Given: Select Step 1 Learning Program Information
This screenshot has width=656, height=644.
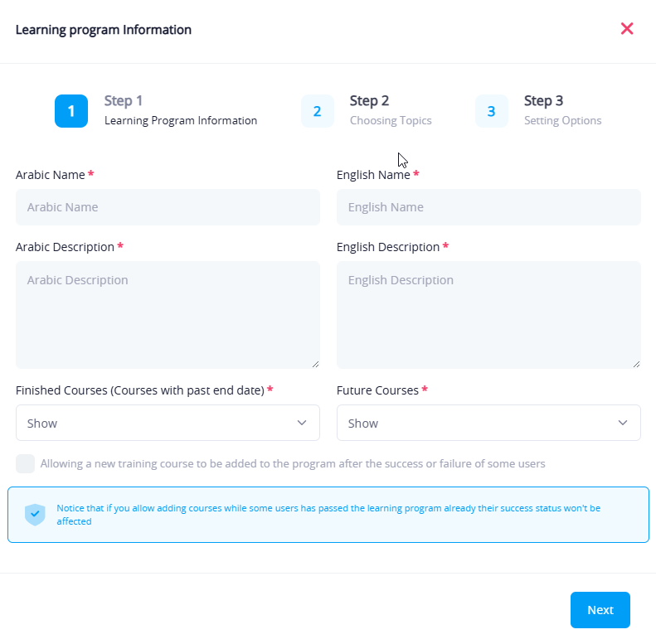Looking at the screenshot, I should pos(180,110).
